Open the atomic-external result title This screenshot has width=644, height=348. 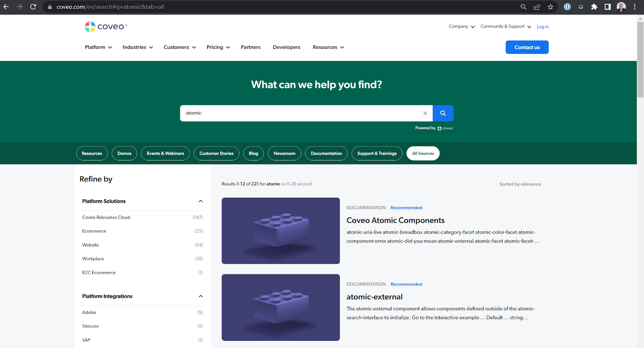(x=374, y=297)
